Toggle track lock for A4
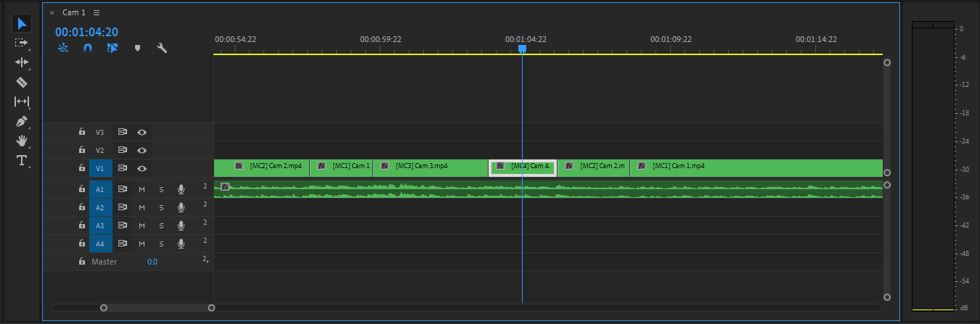 click(82, 244)
